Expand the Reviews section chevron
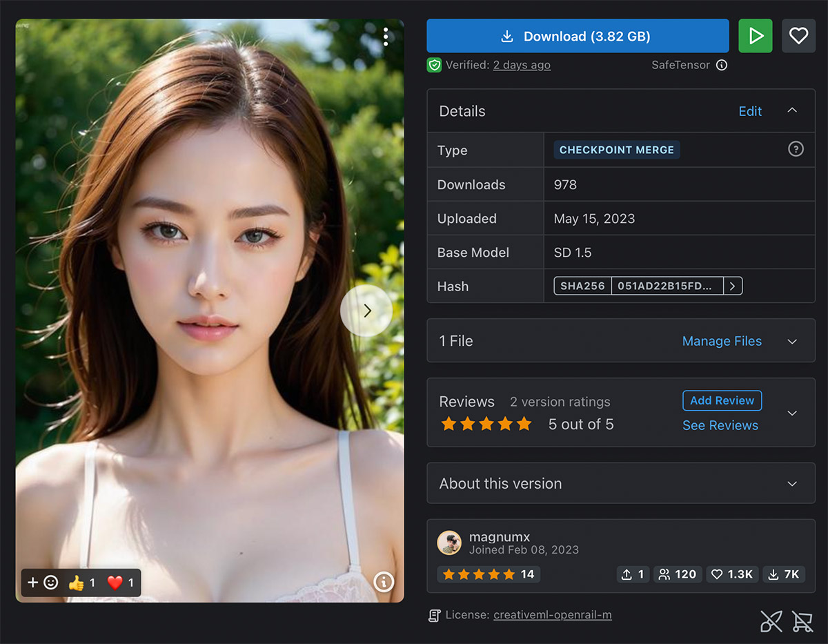The width and height of the screenshot is (828, 644). point(792,413)
